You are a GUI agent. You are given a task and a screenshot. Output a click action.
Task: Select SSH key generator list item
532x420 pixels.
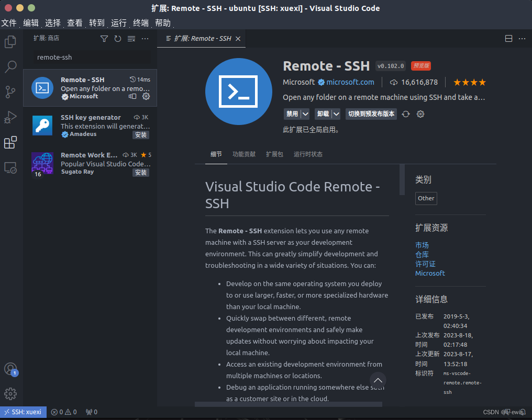coord(90,126)
